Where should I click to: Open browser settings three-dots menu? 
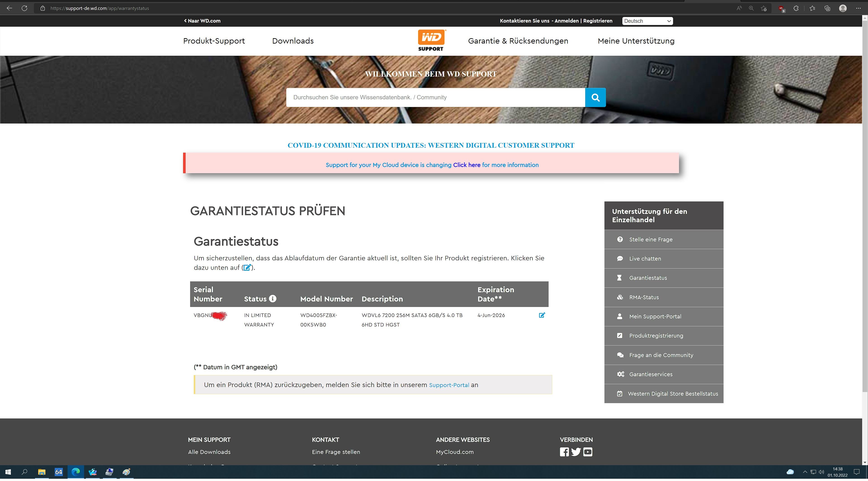(x=858, y=8)
